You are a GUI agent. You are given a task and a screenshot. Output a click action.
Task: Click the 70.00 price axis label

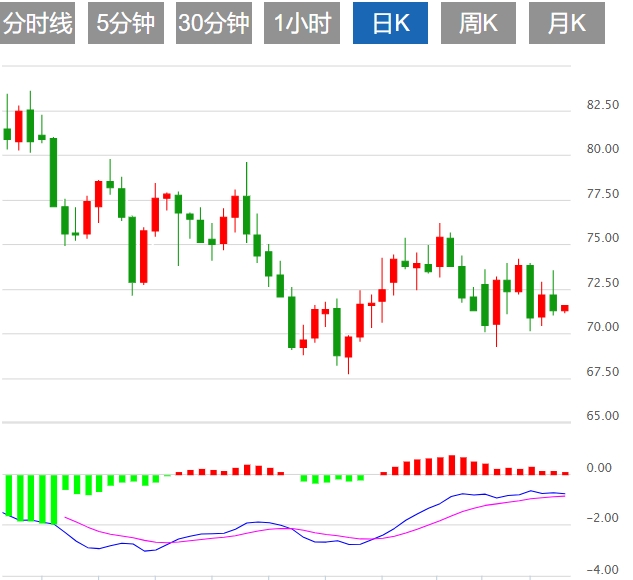603,327
